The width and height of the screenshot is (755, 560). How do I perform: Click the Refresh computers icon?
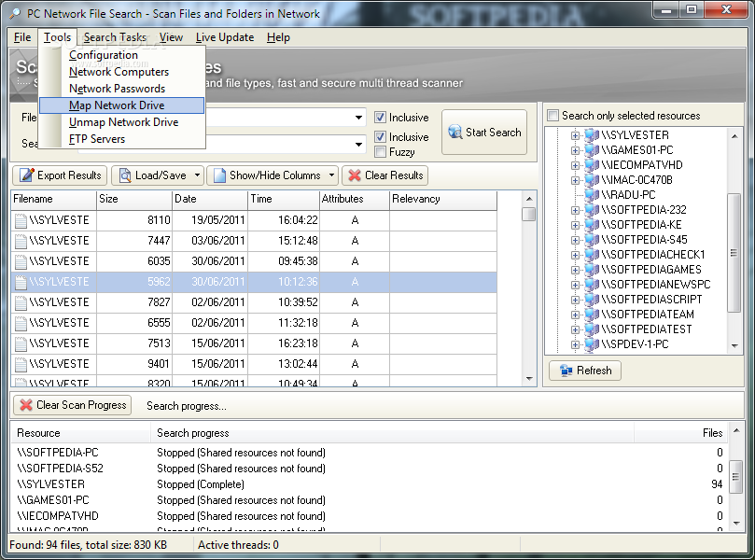(x=566, y=371)
